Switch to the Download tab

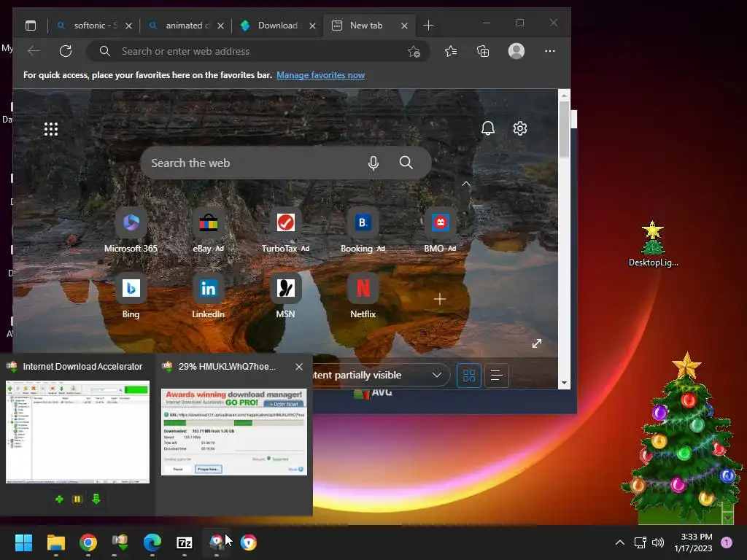[x=278, y=26]
